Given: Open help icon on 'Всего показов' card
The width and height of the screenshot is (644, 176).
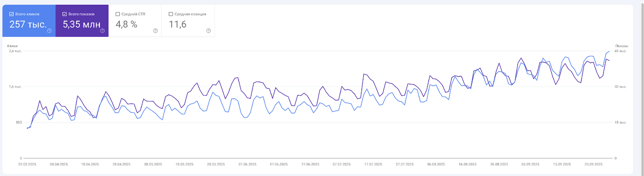Looking at the screenshot, I should click(x=102, y=31).
